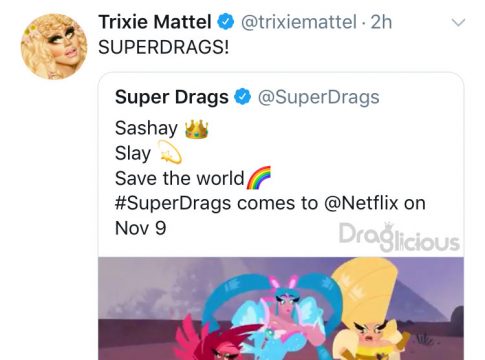Click the SUPERDRAGS! tweet text

pos(164,47)
